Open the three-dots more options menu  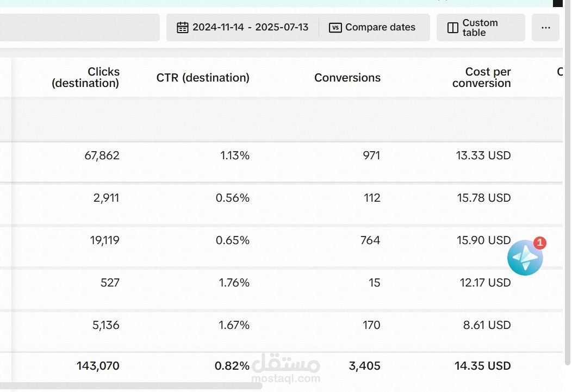(545, 28)
